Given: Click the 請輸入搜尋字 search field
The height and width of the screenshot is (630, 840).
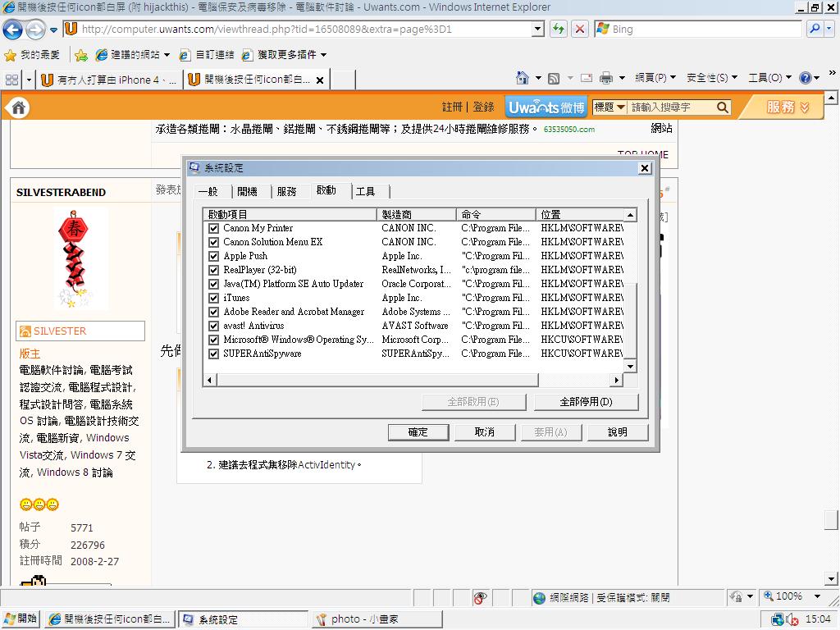Looking at the screenshot, I should (673, 107).
